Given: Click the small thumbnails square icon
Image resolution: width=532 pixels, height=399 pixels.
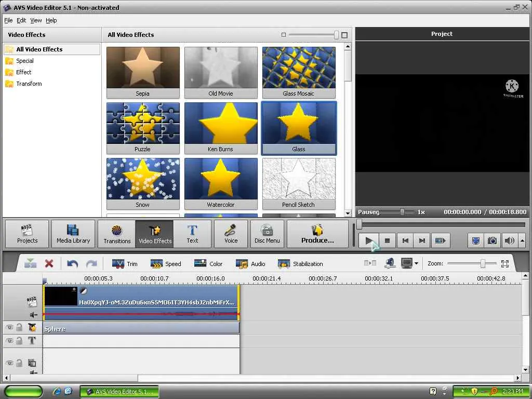Looking at the screenshot, I should click(x=284, y=35).
